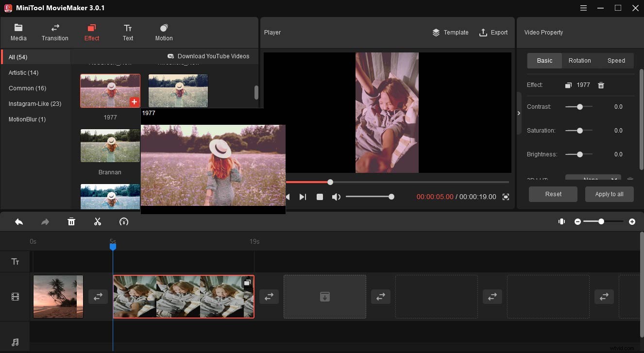
Task: Mute the player volume
Action: pos(336,197)
